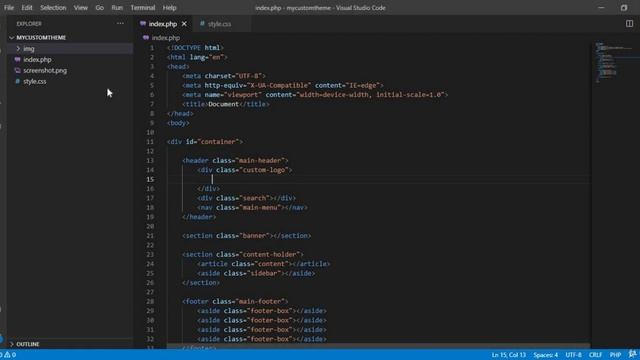Image resolution: width=640 pixels, height=360 pixels.
Task: Open the Go menu
Action: [100, 8]
